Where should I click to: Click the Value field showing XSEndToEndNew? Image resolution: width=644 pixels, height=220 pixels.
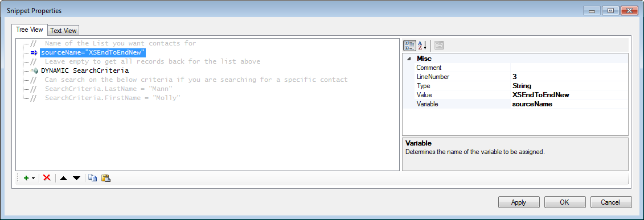569,95
